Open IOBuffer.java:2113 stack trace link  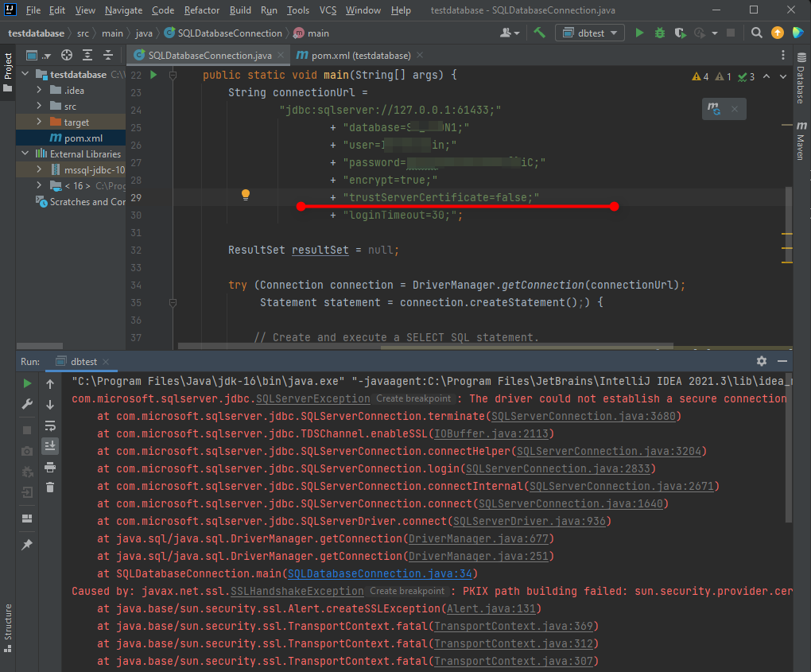[491, 434]
